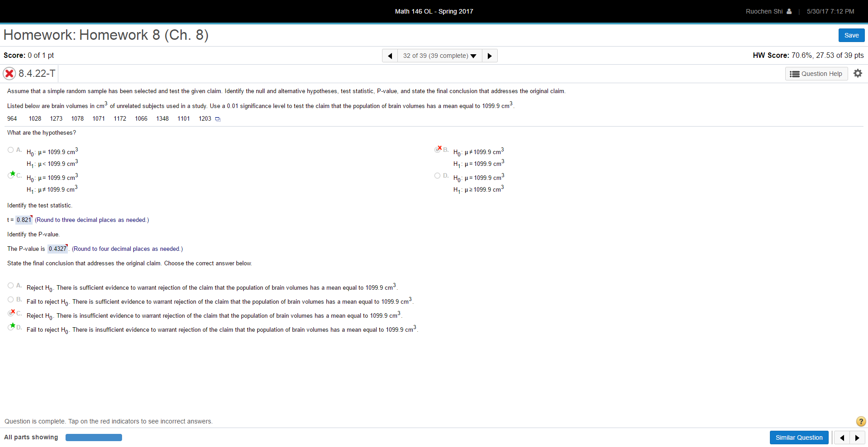This screenshot has height=447, width=868.
Task: Click the yellow help question mark
Action: 861,421
